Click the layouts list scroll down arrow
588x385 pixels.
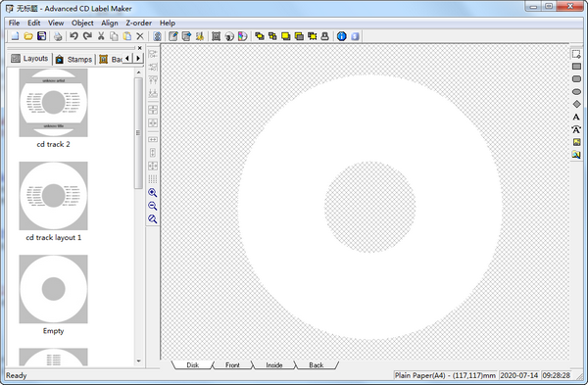click(x=139, y=361)
